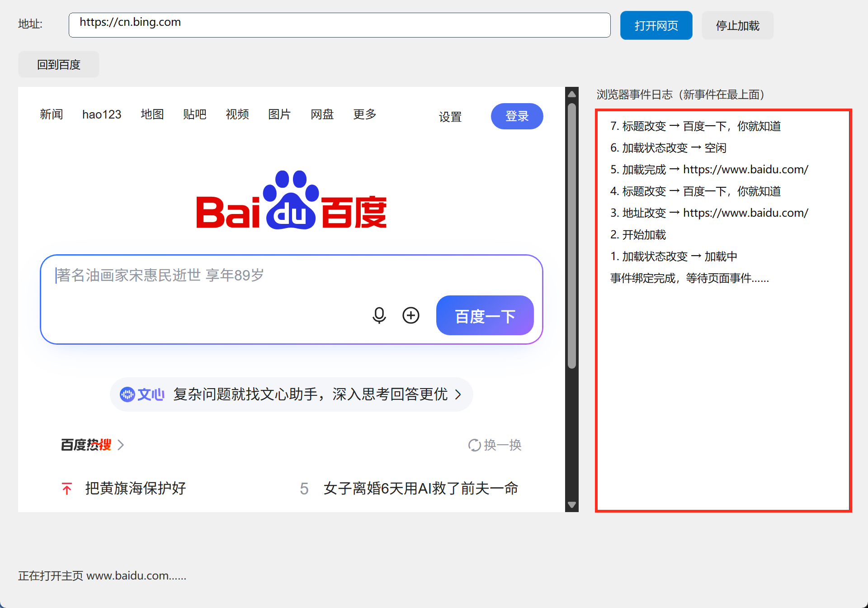Expand 百度热搜 chevron arrow

(x=121, y=445)
